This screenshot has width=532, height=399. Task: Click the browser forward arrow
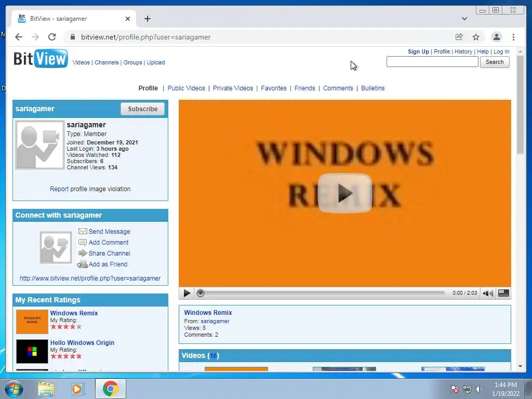coord(35,37)
